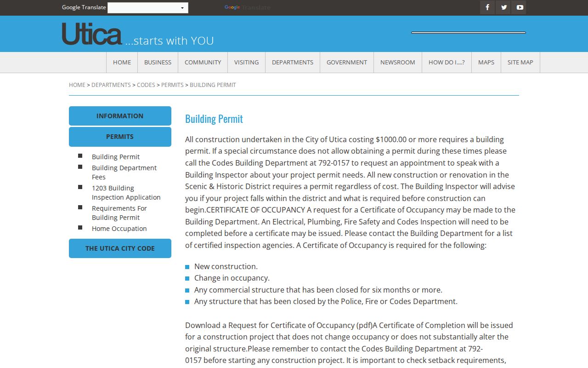Click the 'closed for six months or more' bullet

click(318, 290)
